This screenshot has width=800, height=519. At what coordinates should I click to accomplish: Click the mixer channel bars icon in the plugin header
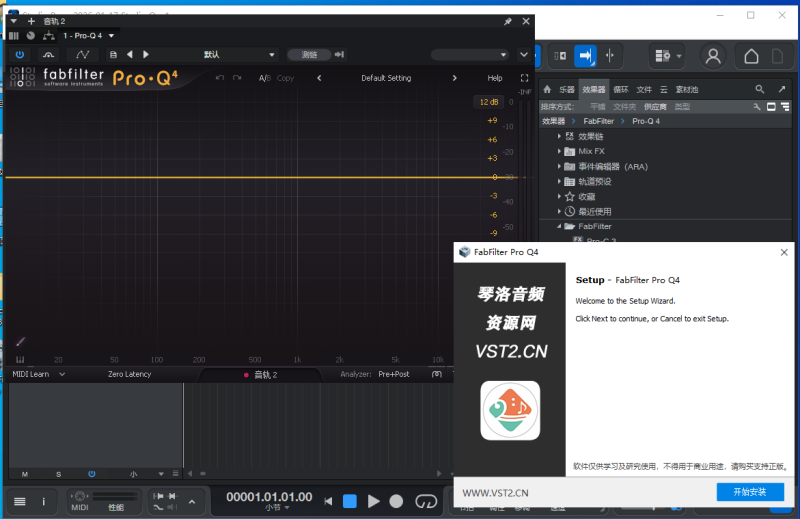pos(14,36)
